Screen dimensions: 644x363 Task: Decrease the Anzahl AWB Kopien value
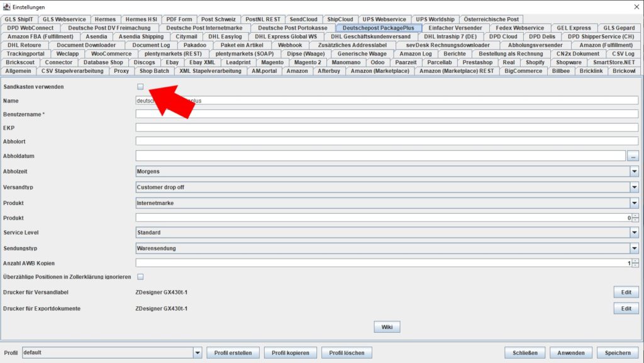pos(635,265)
